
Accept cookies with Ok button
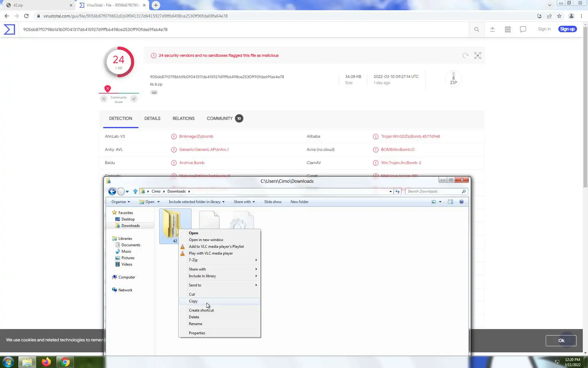561,340
